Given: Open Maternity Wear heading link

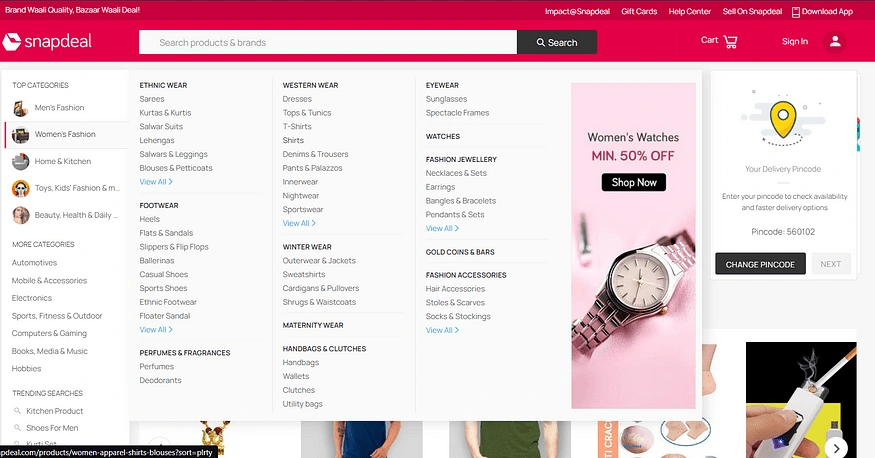Looking at the screenshot, I should pyautogui.click(x=313, y=325).
